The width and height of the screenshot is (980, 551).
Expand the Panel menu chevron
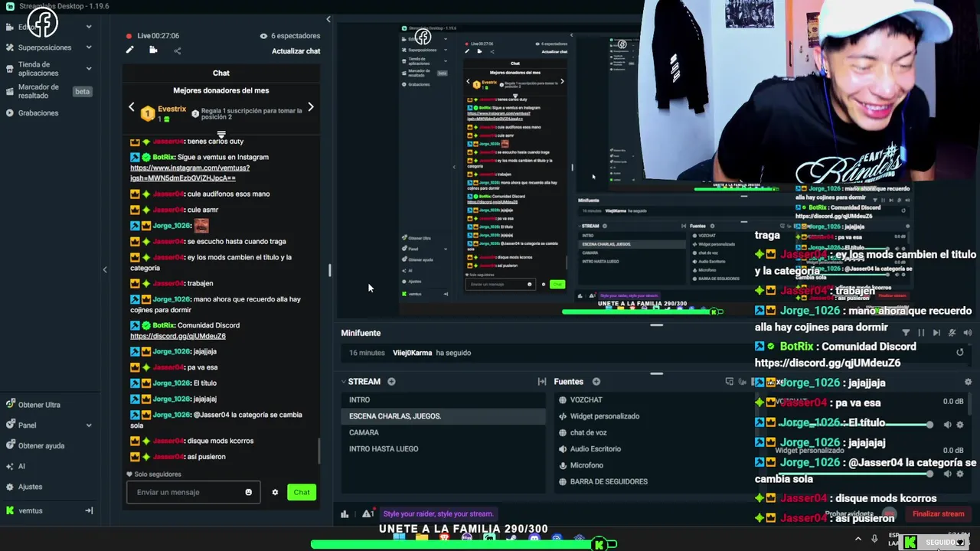pyautogui.click(x=89, y=425)
